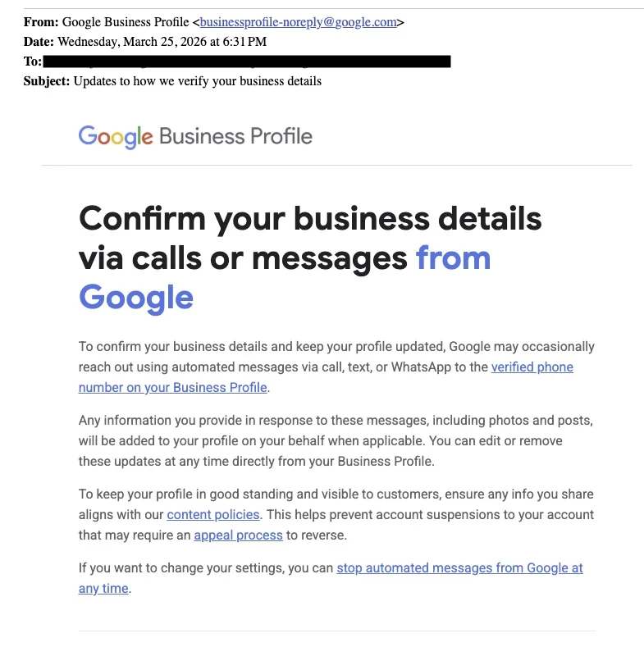Click the bold "Subject:" header label
Viewport: 644px width, 647px height.
(x=47, y=81)
